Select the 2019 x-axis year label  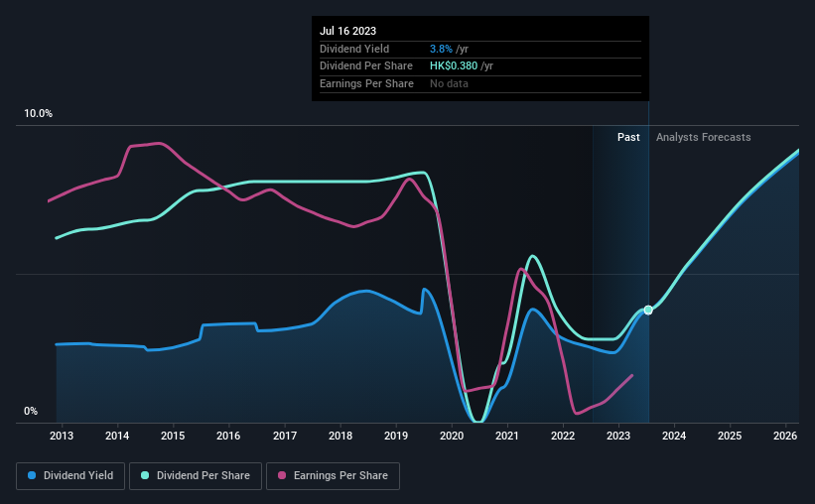tap(395, 436)
